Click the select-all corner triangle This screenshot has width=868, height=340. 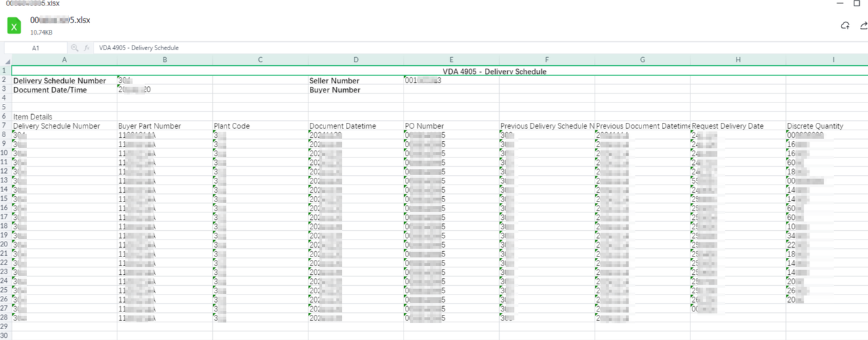pos(5,60)
